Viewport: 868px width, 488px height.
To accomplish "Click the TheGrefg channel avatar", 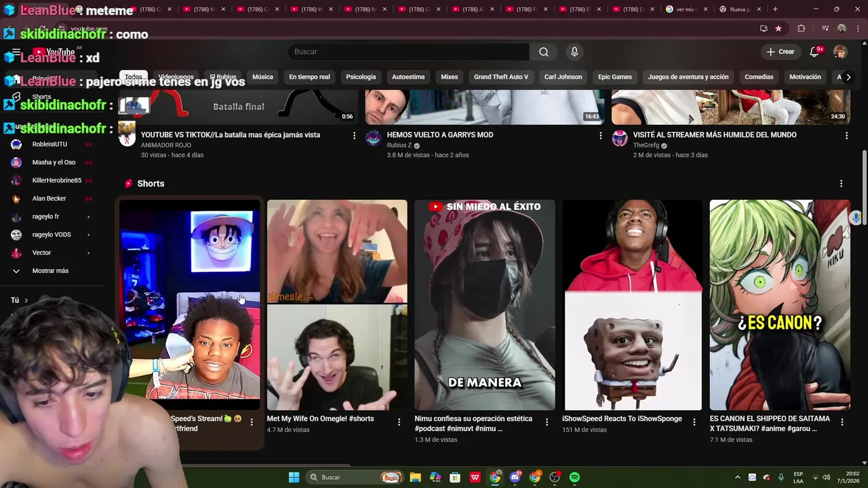I will pos(620,138).
